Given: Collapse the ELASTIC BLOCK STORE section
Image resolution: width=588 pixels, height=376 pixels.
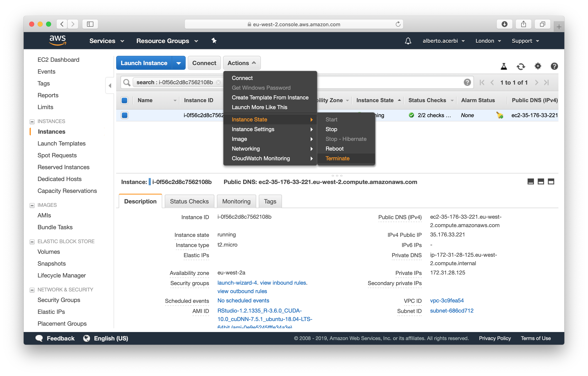Looking at the screenshot, I should coord(32,242).
